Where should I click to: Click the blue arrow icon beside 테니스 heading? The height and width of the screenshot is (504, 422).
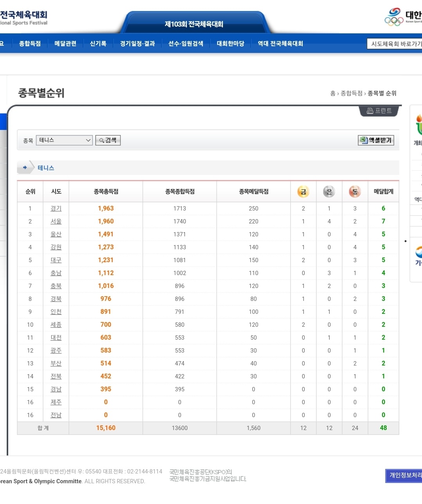pyautogui.click(x=25, y=167)
